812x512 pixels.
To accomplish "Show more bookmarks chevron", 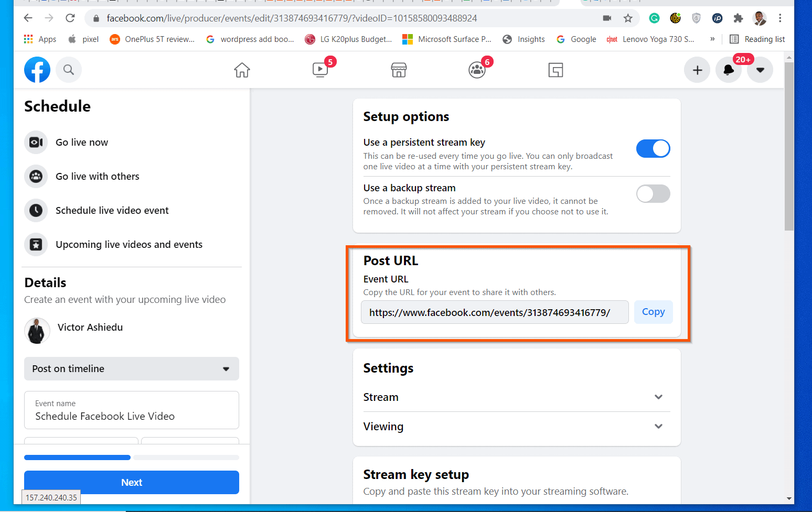I will click(x=712, y=39).
